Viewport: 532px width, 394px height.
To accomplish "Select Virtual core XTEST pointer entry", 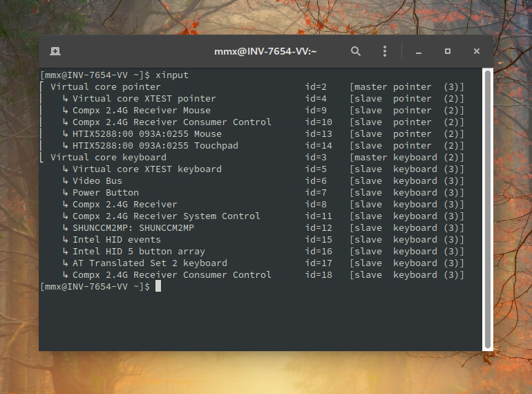I will coord(144,99).
